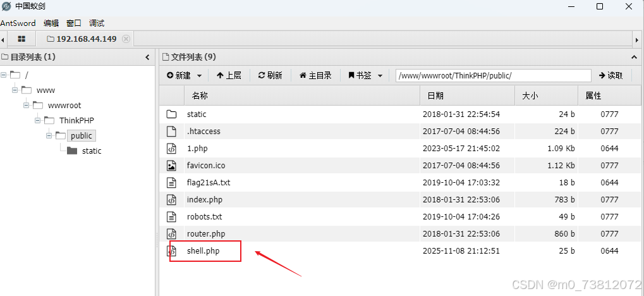This screenshot has height=296, width=644.
Task: Open the 窗口 menu
Action: click(x=74, y=23)
